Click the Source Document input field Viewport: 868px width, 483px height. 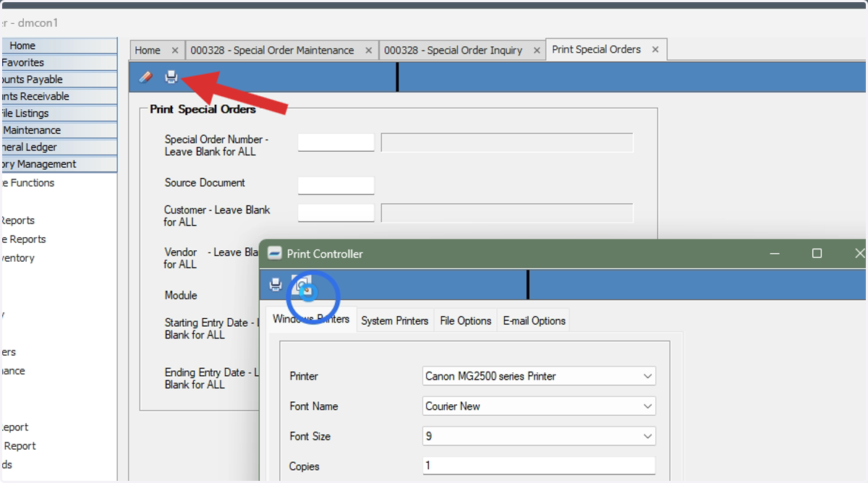click(x=336, y=185)
